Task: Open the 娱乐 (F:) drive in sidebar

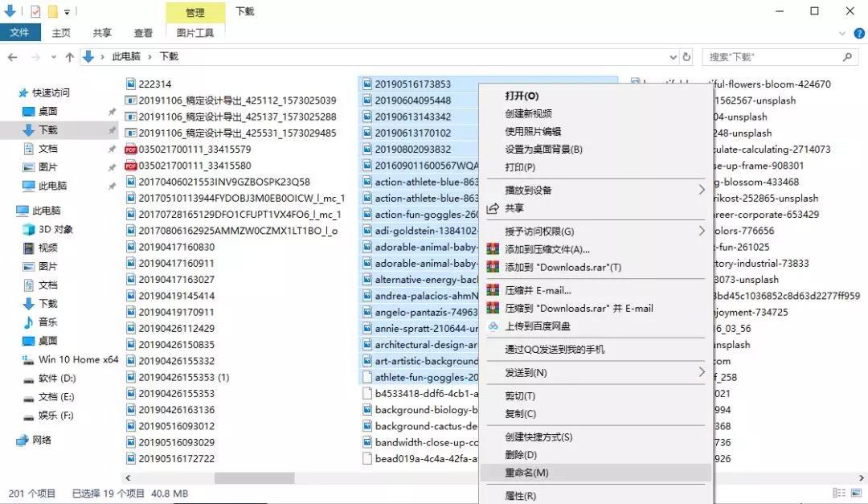Action: tap(56, 416)
